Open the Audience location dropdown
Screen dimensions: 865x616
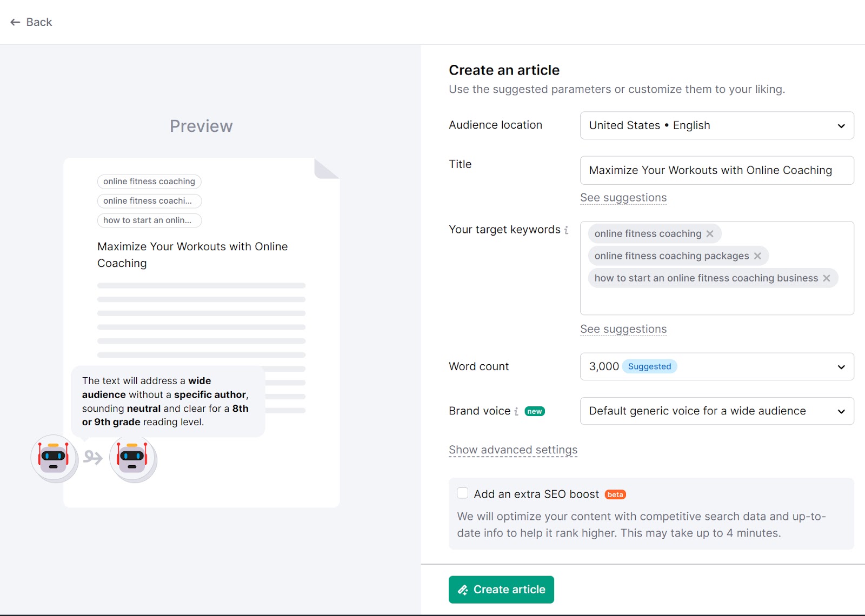pos(716,125)
